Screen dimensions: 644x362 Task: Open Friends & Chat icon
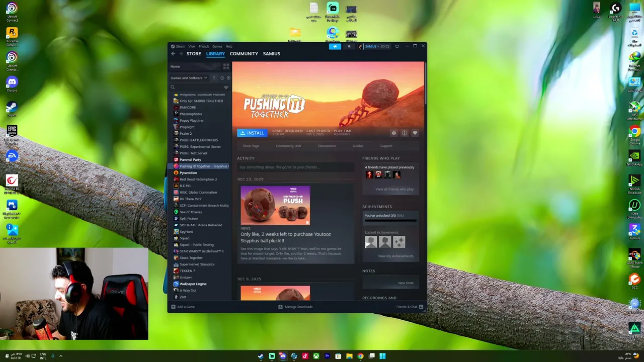421,307
